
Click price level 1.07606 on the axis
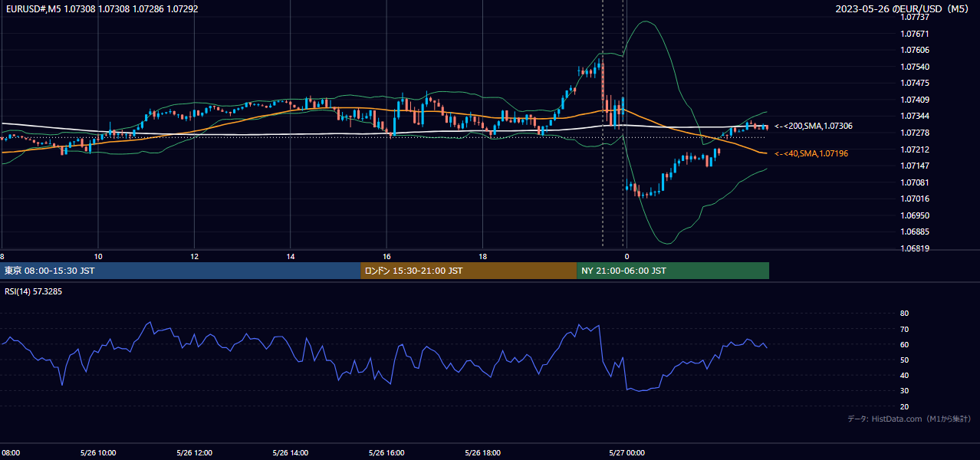[915, 50]
